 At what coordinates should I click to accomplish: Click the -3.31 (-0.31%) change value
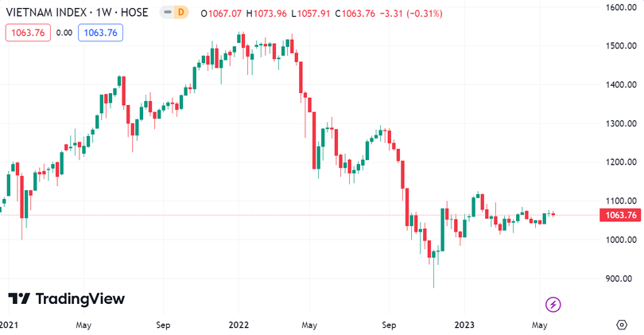pyautogui.click(x=413, y=14)
